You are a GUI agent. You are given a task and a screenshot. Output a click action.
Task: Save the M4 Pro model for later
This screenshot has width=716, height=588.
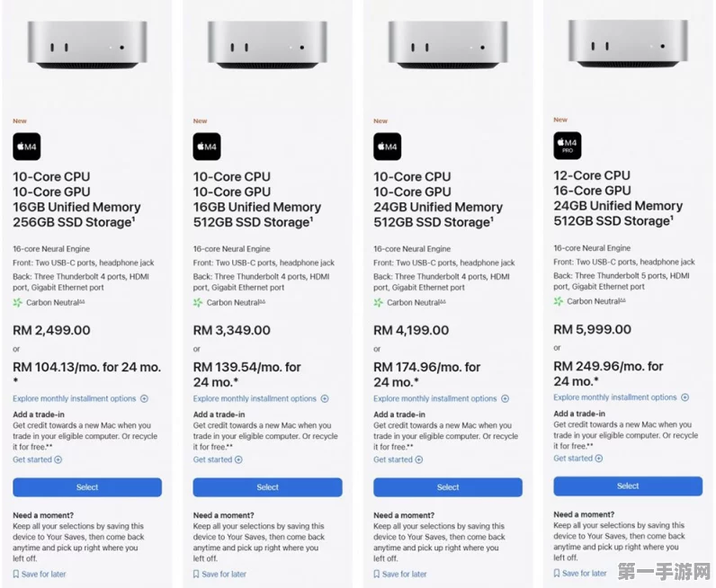pos(580,573)
